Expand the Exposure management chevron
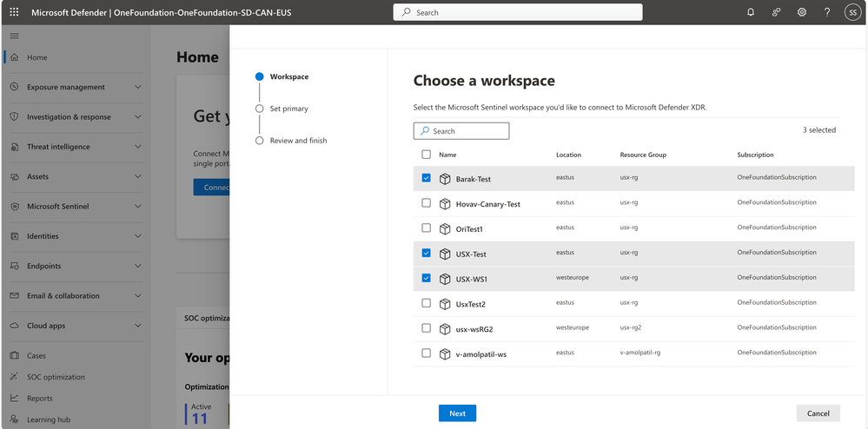 click(138, 87)
